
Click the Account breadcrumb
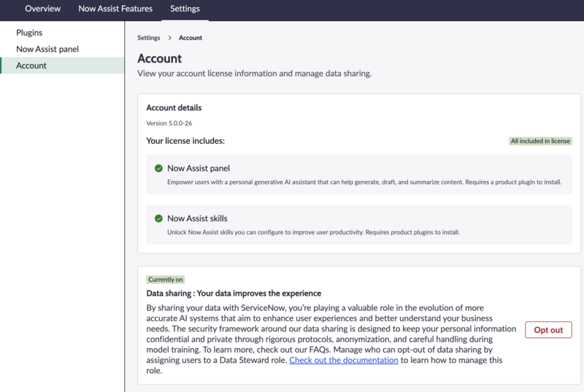[x=191, y=38]
